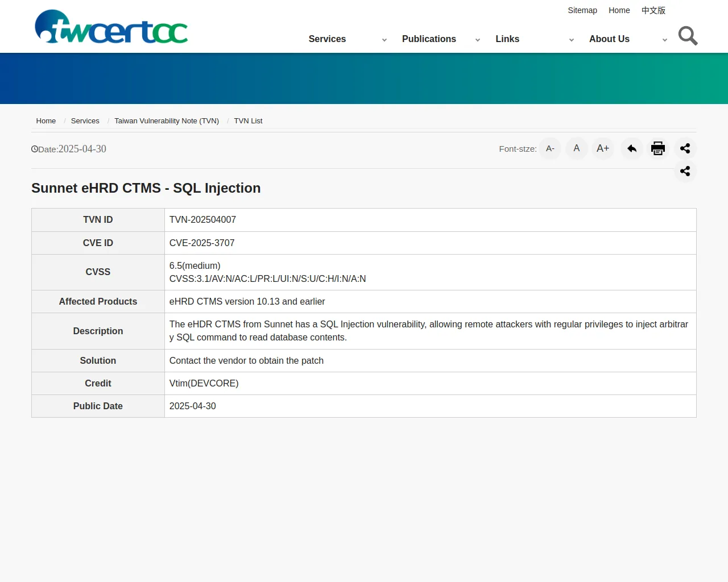728x582 pixels.
Task: Click the Sunnet eHRD CTMS - SQL Injection heading
Action: (x=146, y=188)
